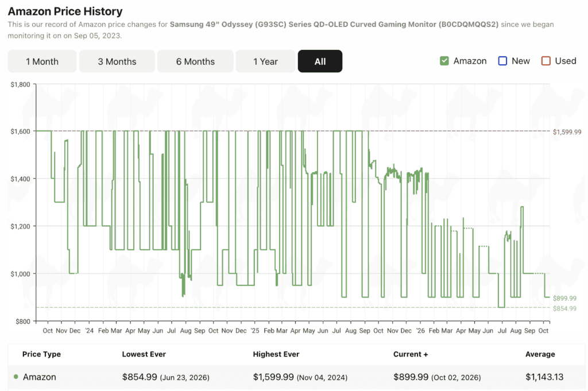Click the '25 year label on x-axis

(x=254, y=331)
